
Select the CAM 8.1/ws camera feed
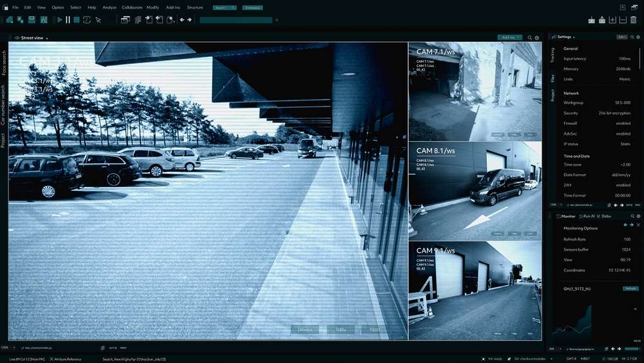coord(475,191)
